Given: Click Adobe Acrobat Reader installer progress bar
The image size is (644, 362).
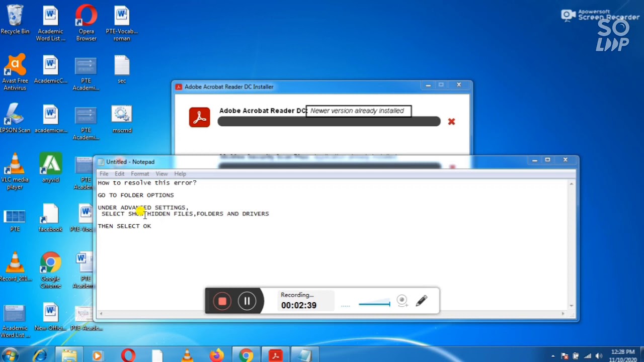Looking at the screenshot, I should pos(329,122).
